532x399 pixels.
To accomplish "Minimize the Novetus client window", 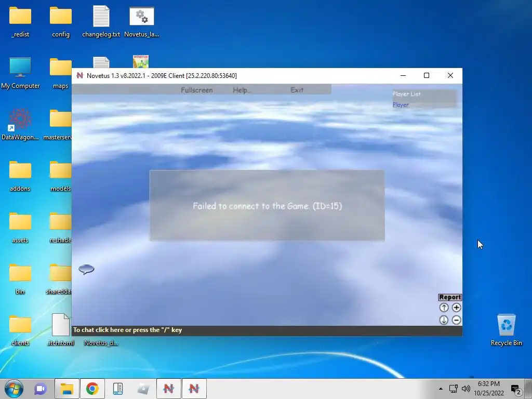I will tap(403, 75).
